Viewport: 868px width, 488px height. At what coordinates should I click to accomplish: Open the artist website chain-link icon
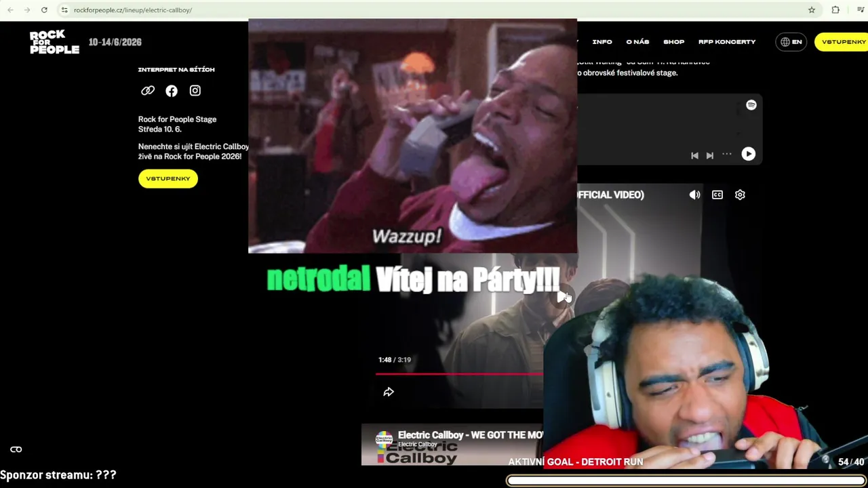[x=148, y=91]
